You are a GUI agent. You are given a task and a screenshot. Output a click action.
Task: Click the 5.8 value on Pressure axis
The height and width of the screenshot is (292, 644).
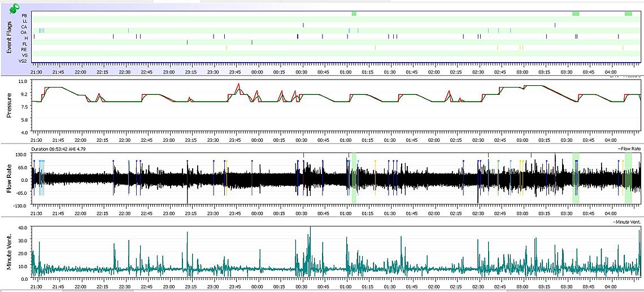point(24,120)
